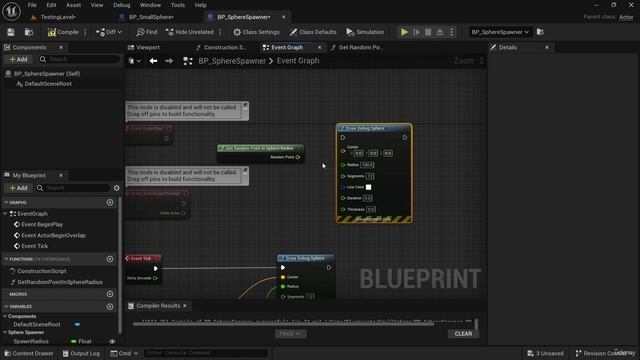Viewport: 640px width, 360px height.
Task: Click Clear in Compiler Results
Action: coord(463,333)
